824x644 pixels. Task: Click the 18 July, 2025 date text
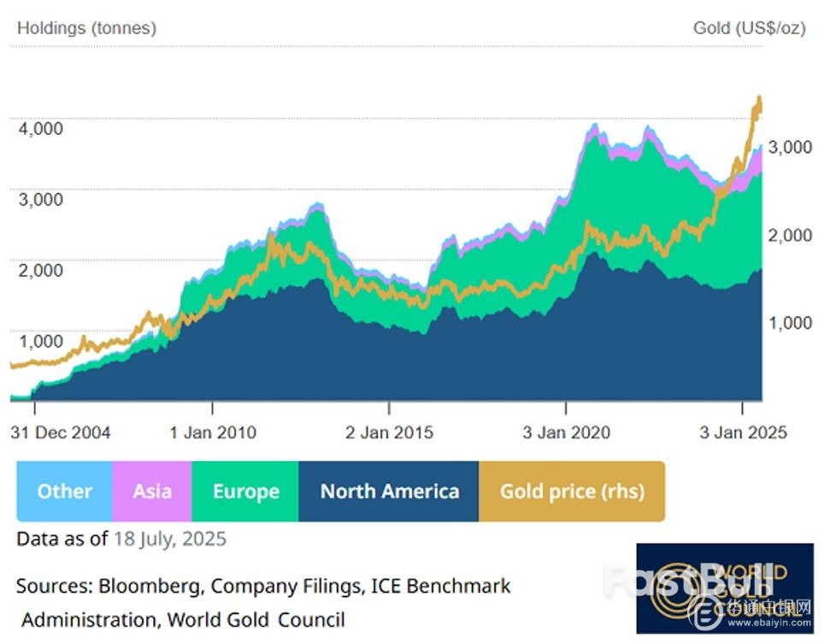pos(169,539)
